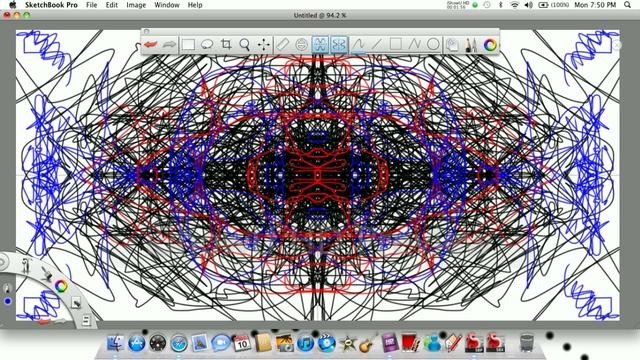640x360 pixels.
Task: Open the brush tools in the lagoon
Action: click(46, 273)
